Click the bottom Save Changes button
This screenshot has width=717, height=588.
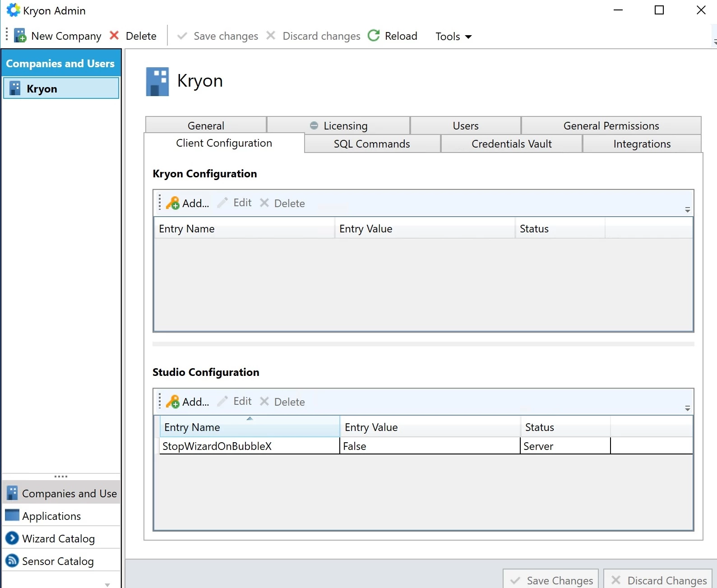[551, 580]
